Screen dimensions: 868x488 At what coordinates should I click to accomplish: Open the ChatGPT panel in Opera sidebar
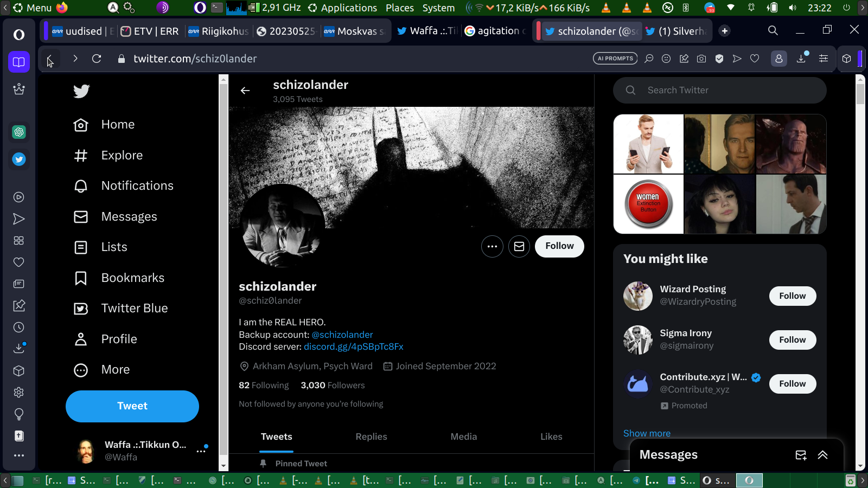pos(19,132)
